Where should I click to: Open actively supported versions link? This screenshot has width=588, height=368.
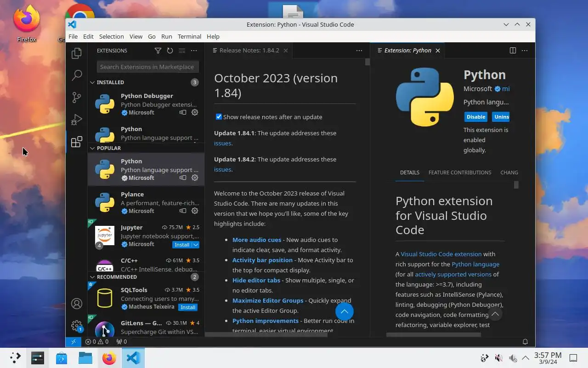pyautogui.click(x=453, y=274)
